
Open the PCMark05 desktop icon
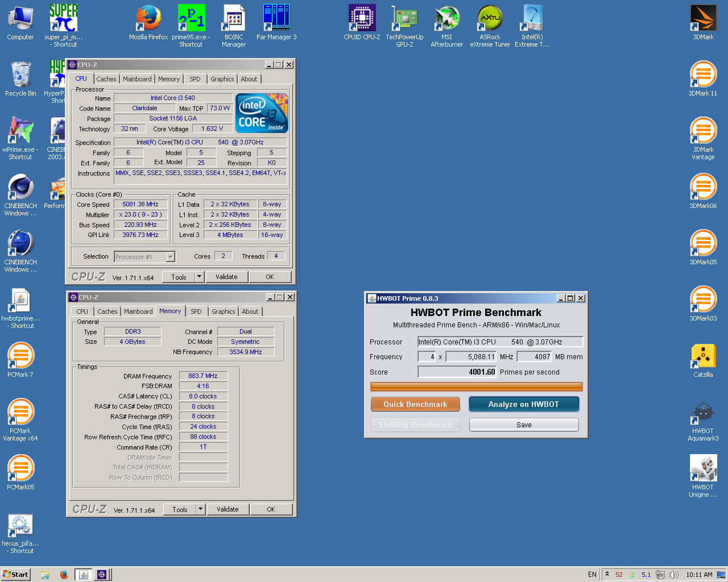pos(20,472)
